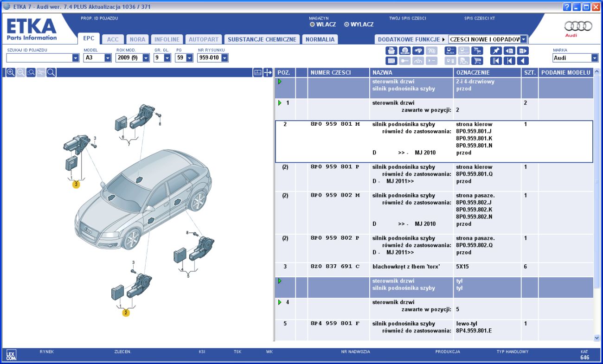
Task: Switch to the ACC tab
Action: pyautogui.click(x=113, y=39)
